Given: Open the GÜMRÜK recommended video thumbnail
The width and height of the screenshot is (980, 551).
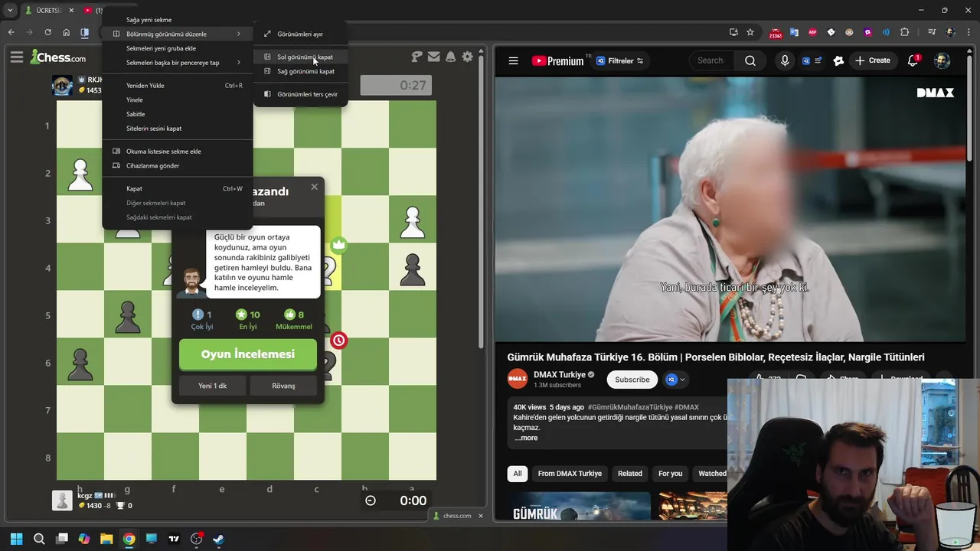Looking at the screenshot, I should 579,506.
